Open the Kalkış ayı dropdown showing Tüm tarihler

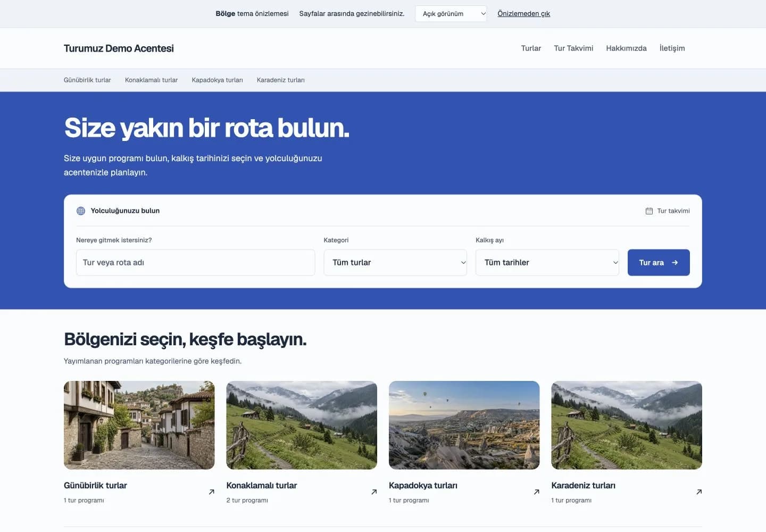tap(547, 263)
